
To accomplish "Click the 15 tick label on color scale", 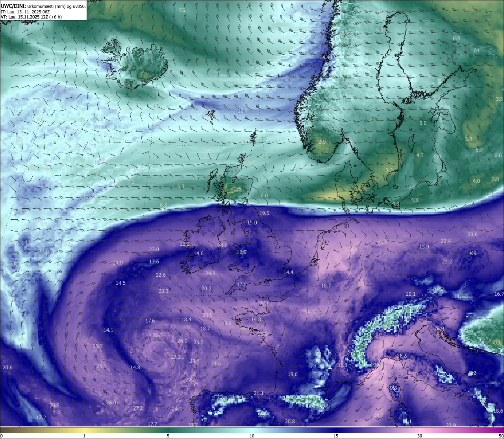I will 336,436.
